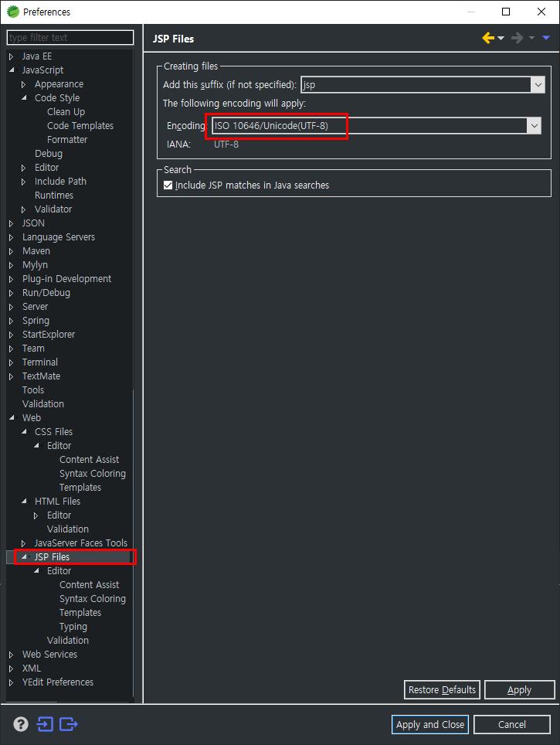The height and width of the screenshot is (745, 560).
Task: Select Code Templates tree item
Action: click(x=80, y=126)
